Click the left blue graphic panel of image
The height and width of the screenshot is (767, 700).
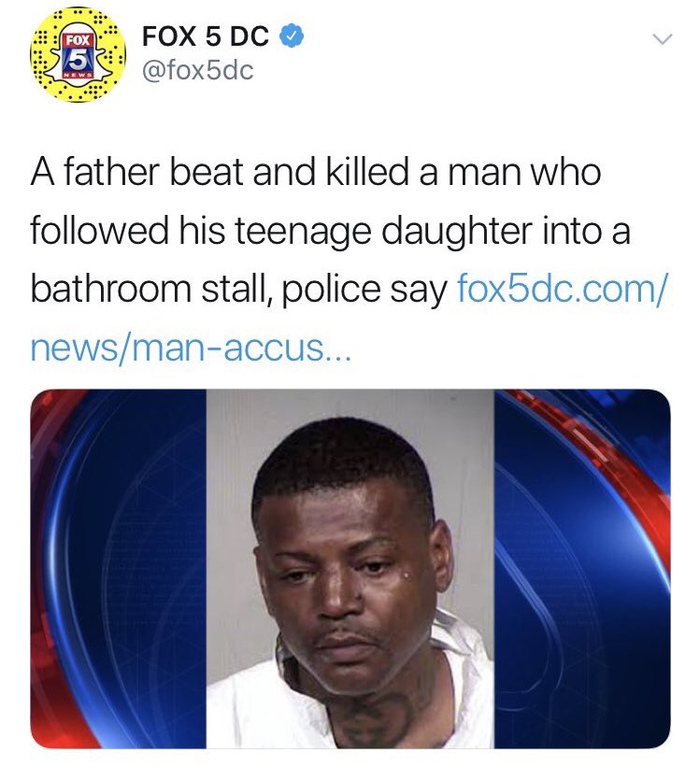point(119,569)
